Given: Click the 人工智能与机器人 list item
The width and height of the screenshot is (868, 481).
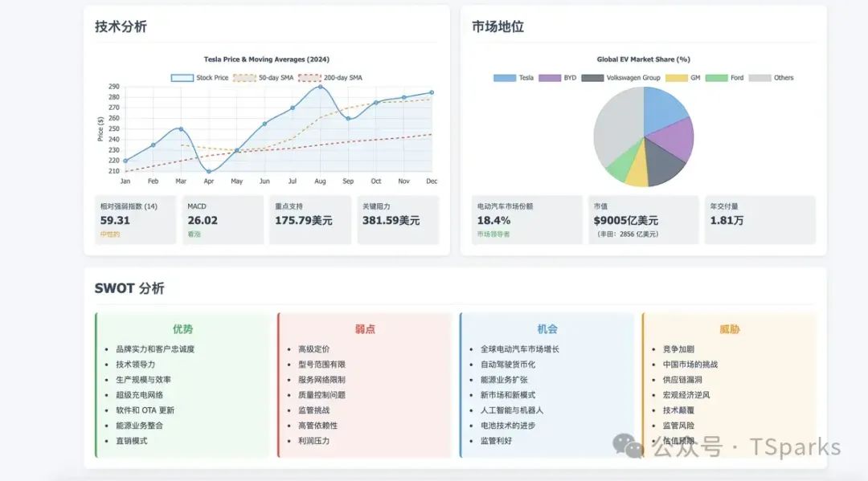Looking at the screenshot, I should click(x=512, y=410).
